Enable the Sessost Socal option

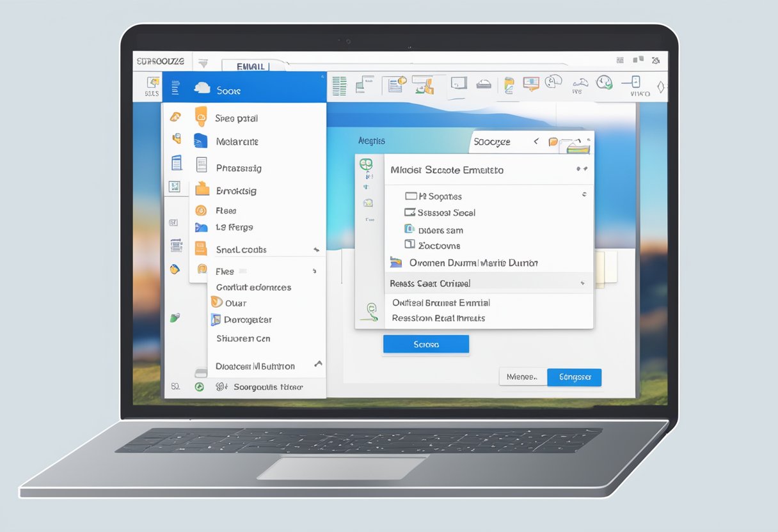[x=409, y=212]
